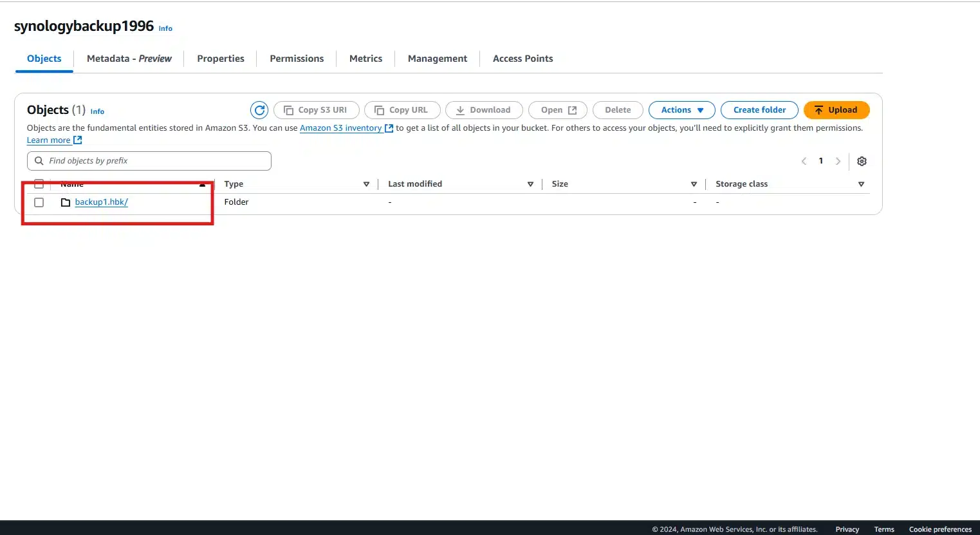Switch to the Permissions tab

click(297, 58)
